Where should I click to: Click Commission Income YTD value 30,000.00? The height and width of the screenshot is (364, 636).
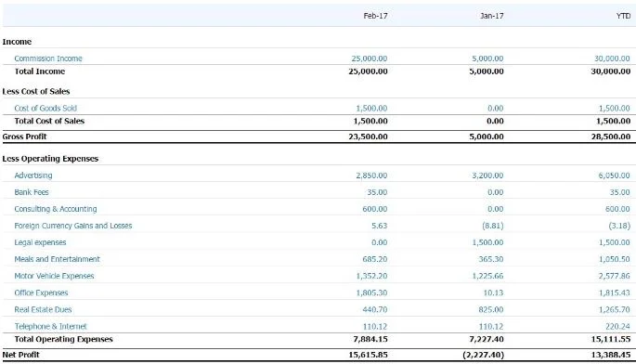tap(612, 58)
